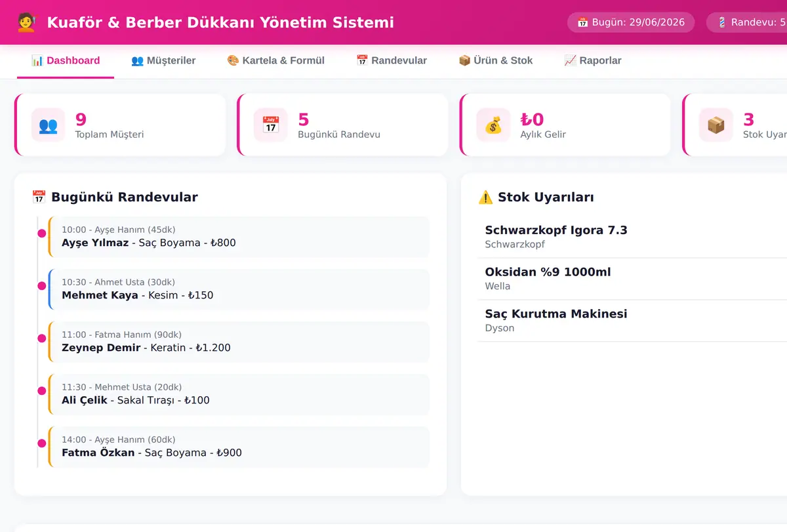Click '10:30 - Ahmet Usta (30dk)' text
787x532 pixels.
(x=119, y=282)
